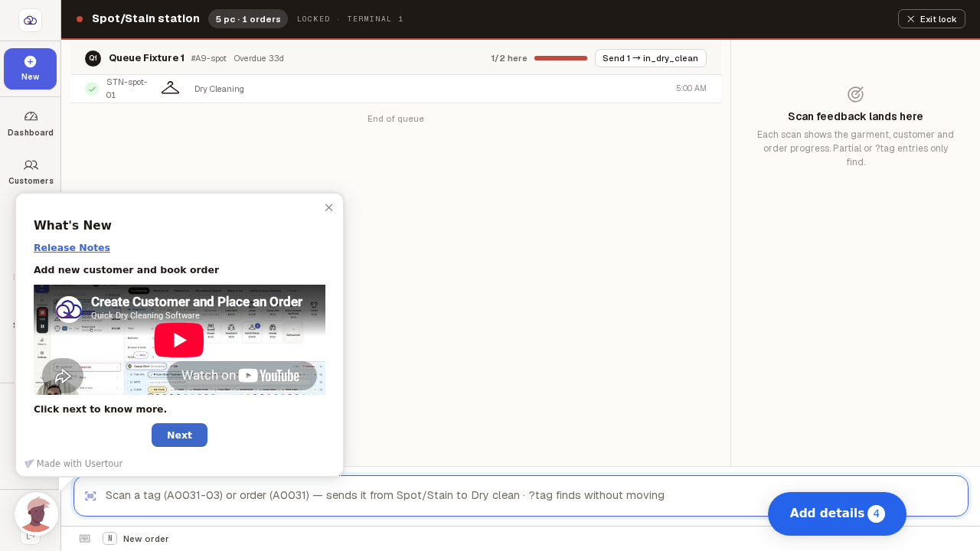Open the Customers people icon

click(31, 165)
